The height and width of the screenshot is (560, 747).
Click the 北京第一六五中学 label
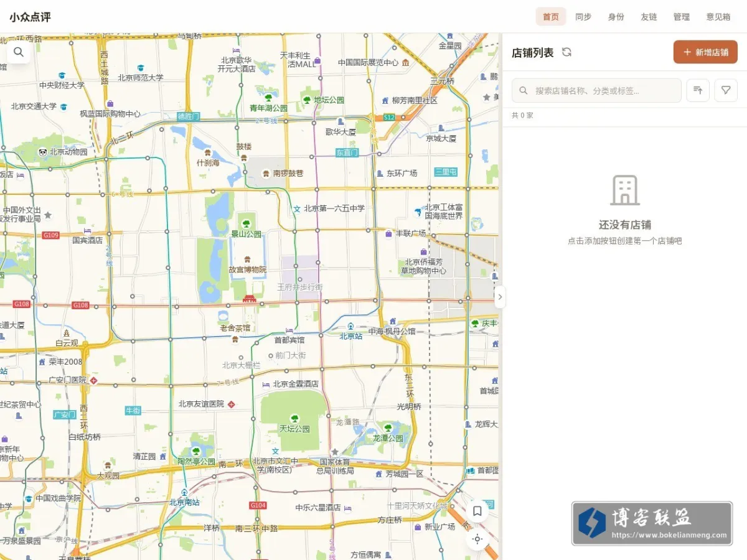(334, 208)
